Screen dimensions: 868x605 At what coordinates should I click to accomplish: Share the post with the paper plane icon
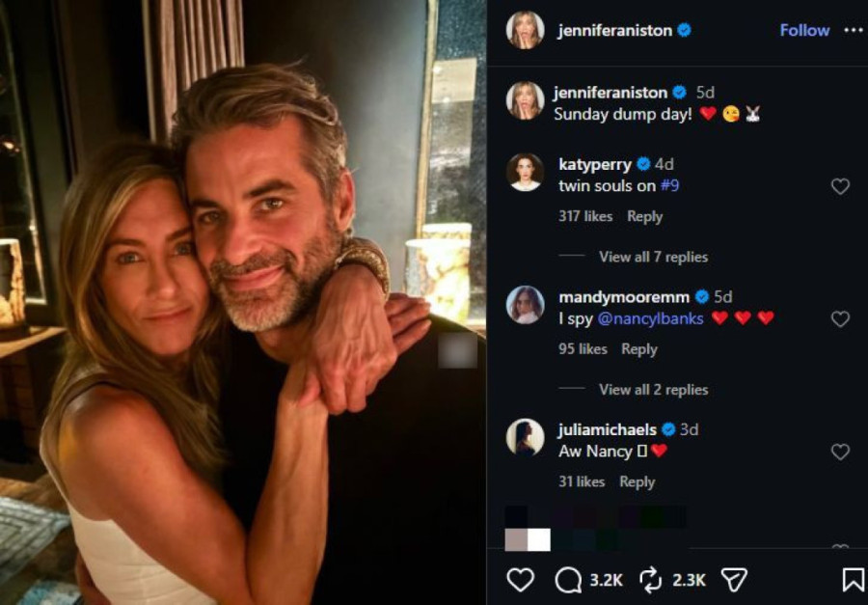pyautogui.click(x=735, y=579)
